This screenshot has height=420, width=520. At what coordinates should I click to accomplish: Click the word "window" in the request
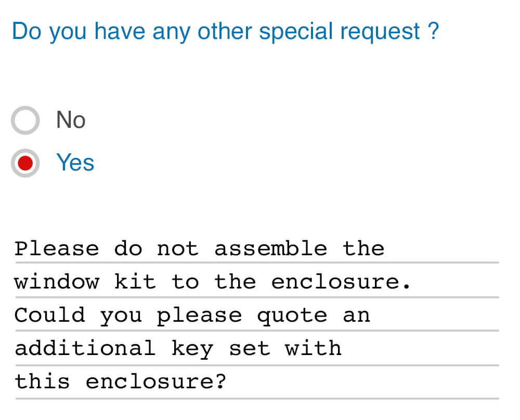(57, 282)
